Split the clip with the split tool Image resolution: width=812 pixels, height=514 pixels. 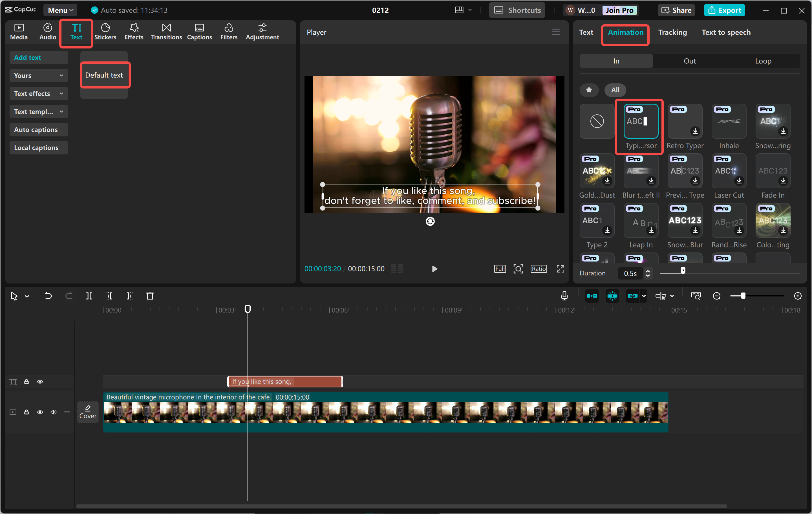[89, 296]
